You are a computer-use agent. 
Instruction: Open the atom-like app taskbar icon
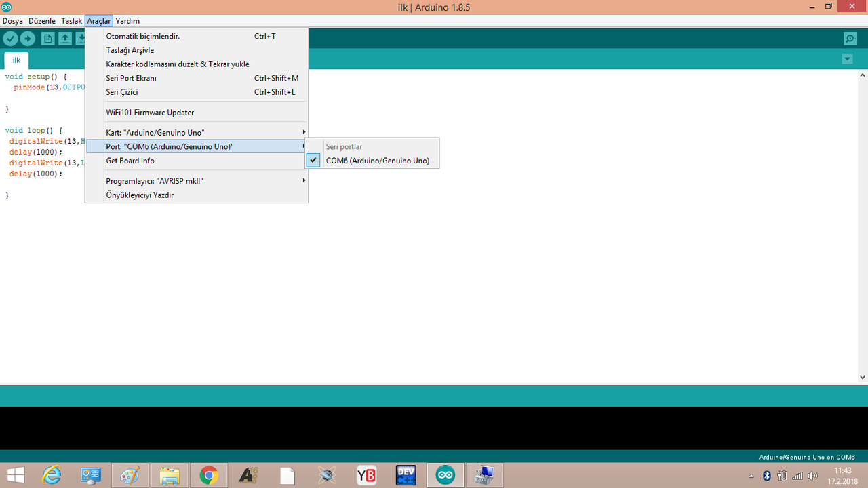(327, 475)
